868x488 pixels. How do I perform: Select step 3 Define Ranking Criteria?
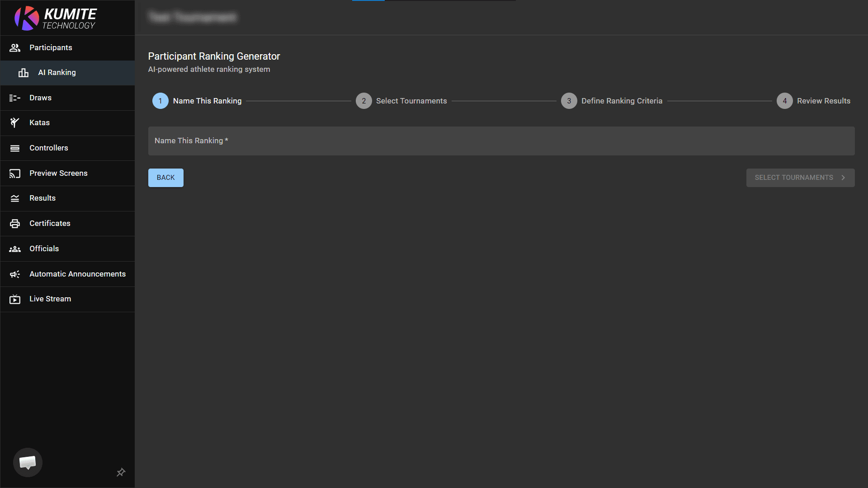[612, 101]
